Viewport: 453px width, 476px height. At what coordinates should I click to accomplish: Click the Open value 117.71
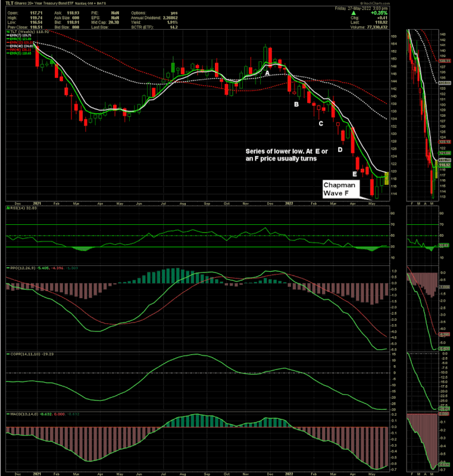[36, 13]
